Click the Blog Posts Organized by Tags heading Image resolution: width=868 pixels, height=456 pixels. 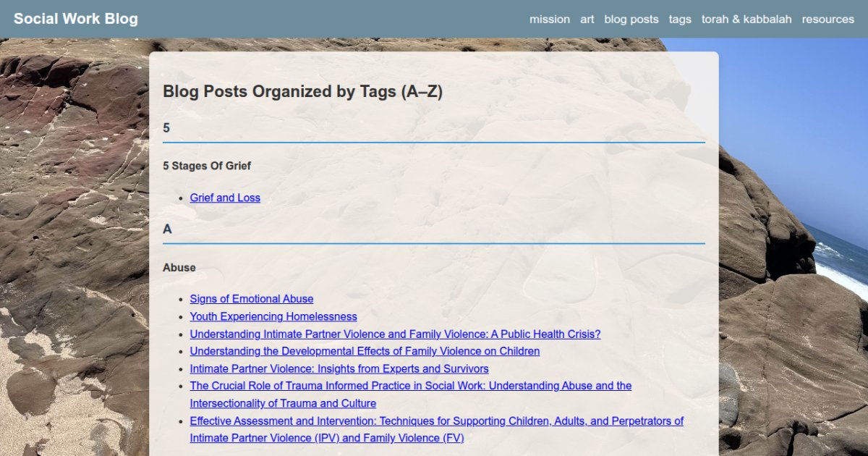point(302,92)
